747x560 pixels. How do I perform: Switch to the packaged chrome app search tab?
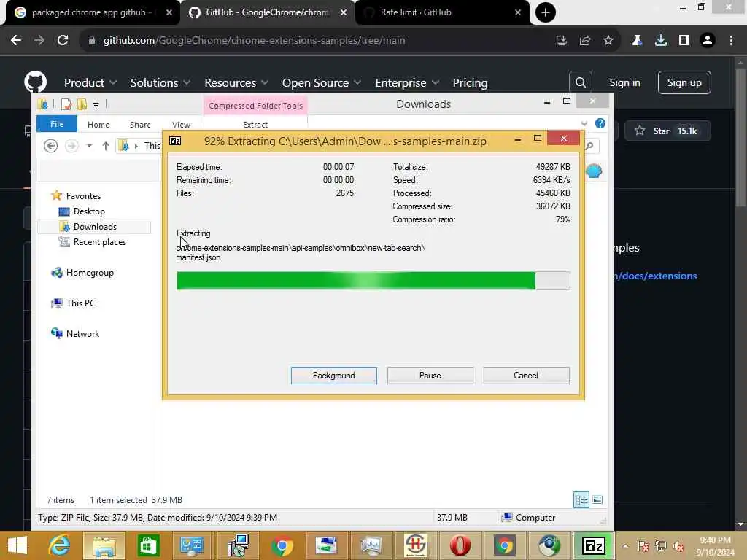coord(93,12)
